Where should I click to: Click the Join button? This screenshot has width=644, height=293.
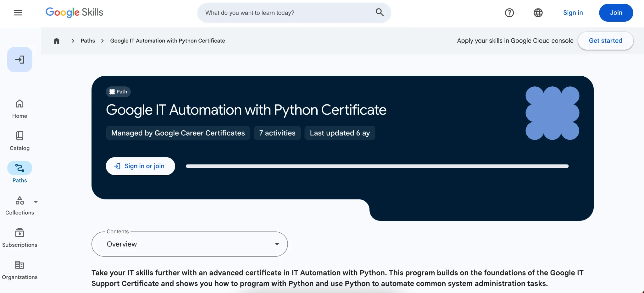616,13
